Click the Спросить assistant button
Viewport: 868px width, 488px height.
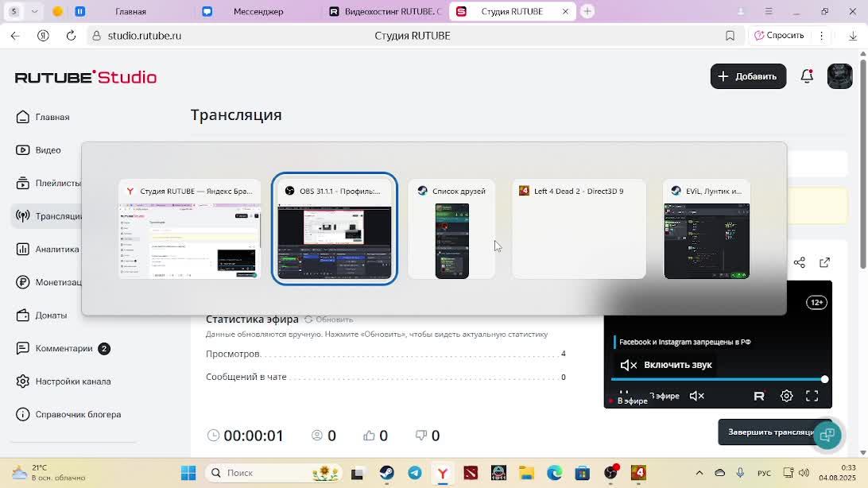779,36
